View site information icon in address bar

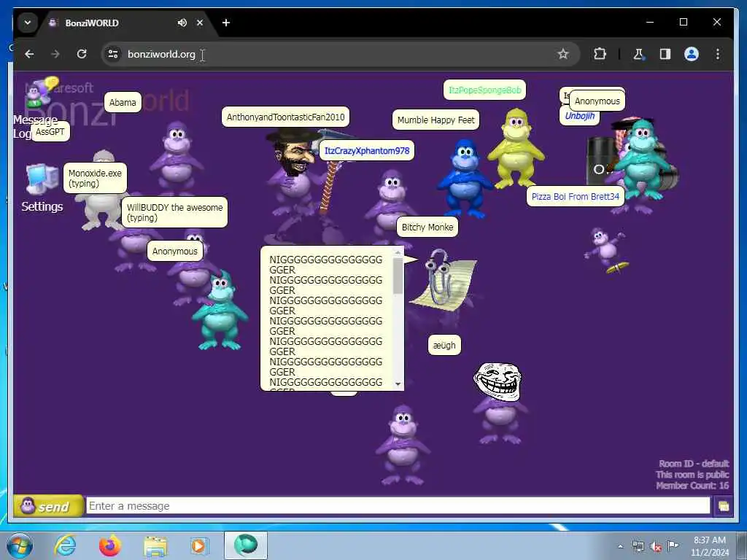coord(113,54)
